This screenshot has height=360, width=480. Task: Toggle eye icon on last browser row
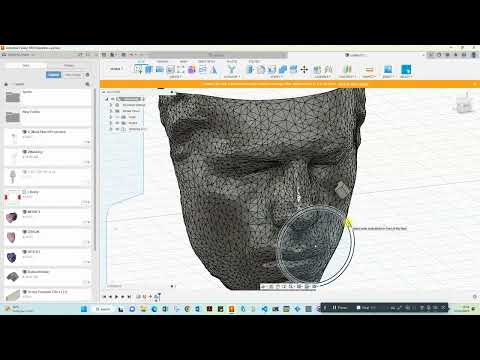tap(117, 129)
